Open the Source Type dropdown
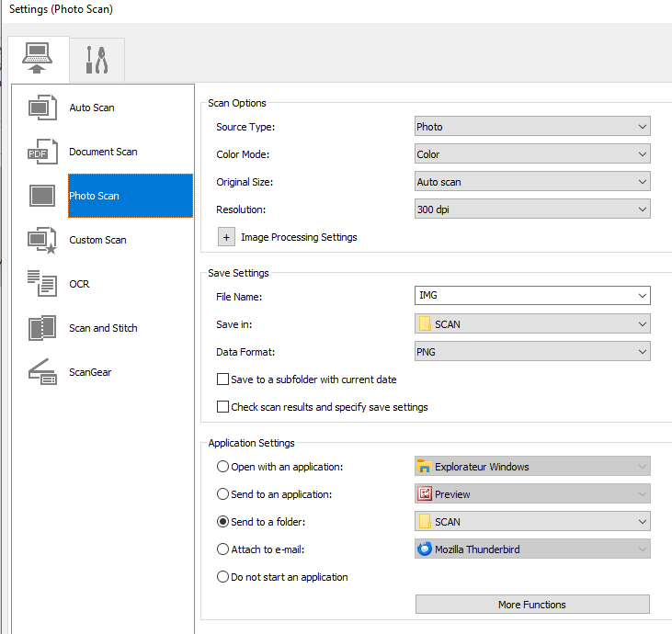 click(532, 127)
